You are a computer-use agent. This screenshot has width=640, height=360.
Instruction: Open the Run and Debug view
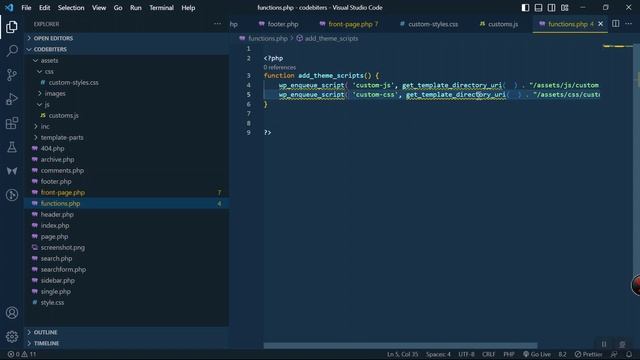point(12,99)
